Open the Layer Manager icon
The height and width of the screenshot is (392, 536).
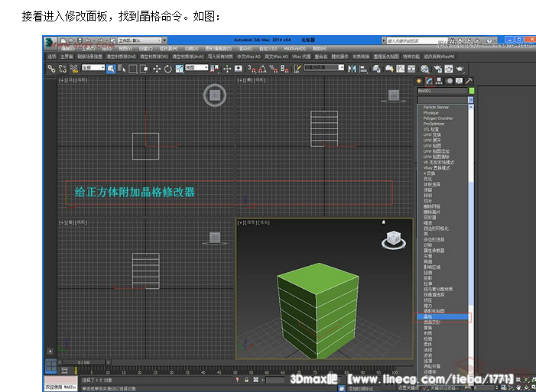point(376,69)
